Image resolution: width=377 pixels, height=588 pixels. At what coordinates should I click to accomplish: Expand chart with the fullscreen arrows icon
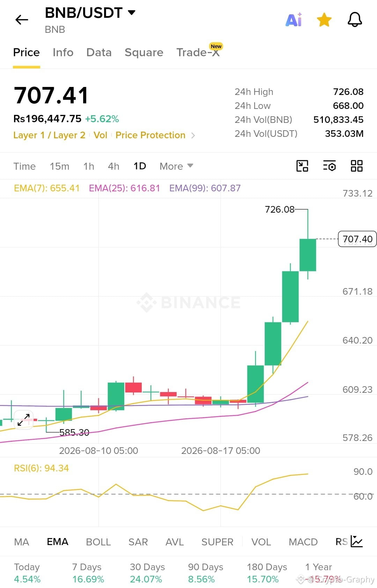click(23, 419)
